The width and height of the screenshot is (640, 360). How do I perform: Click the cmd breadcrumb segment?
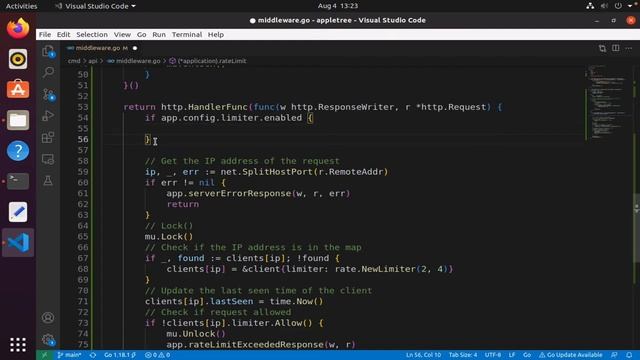(x=74, y=61)
